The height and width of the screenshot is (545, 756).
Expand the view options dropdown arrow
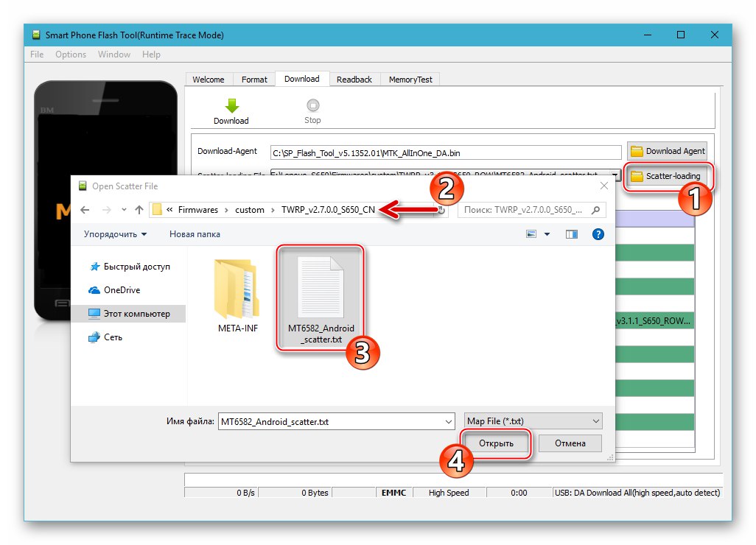point(547,234)
